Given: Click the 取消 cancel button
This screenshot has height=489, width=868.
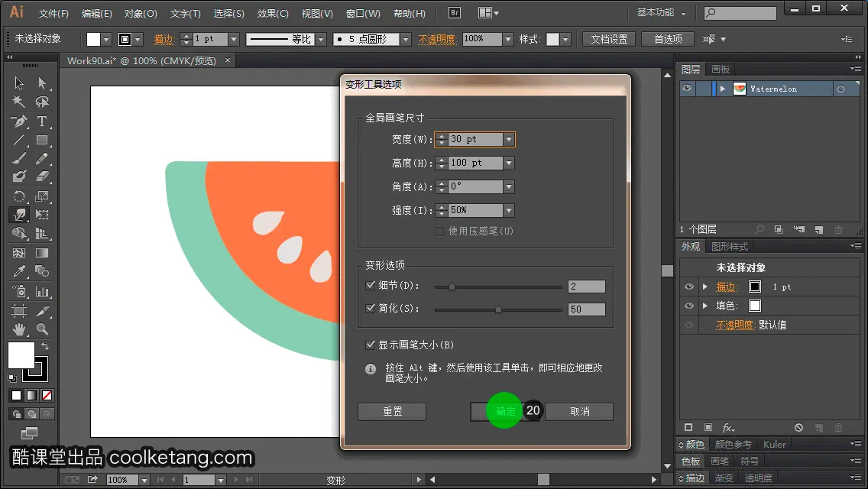Looking at the screenshot, I should tap(579, 412).
